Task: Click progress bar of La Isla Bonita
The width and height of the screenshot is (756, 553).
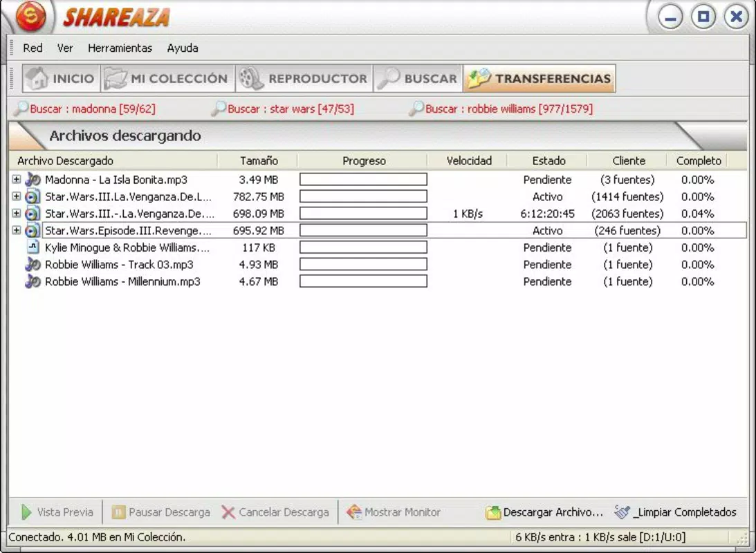Action: 363,179
